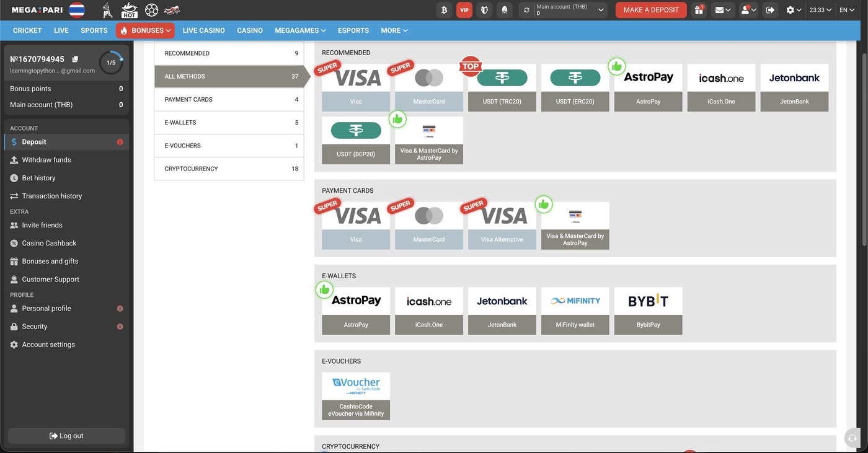The height and width of the screenshot is (453, 868).
Task: Select MasterCard in Payment Cards section
Action: click(429, 226)
